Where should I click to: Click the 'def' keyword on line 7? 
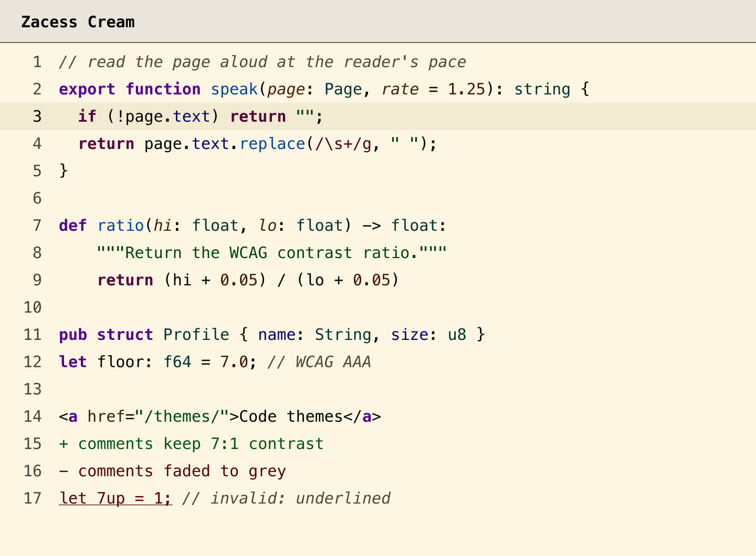tap(73, 226)
